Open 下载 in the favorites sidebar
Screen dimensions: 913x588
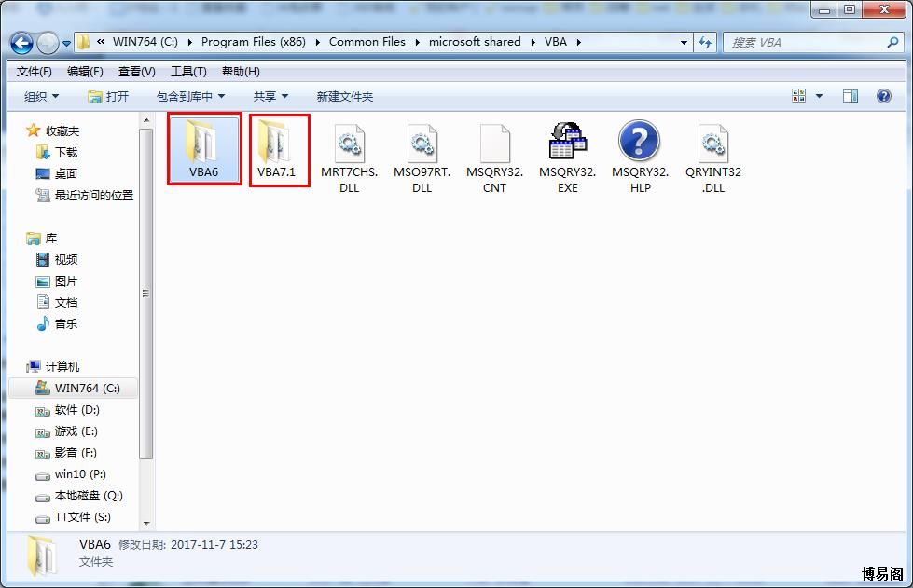[66, 152]
